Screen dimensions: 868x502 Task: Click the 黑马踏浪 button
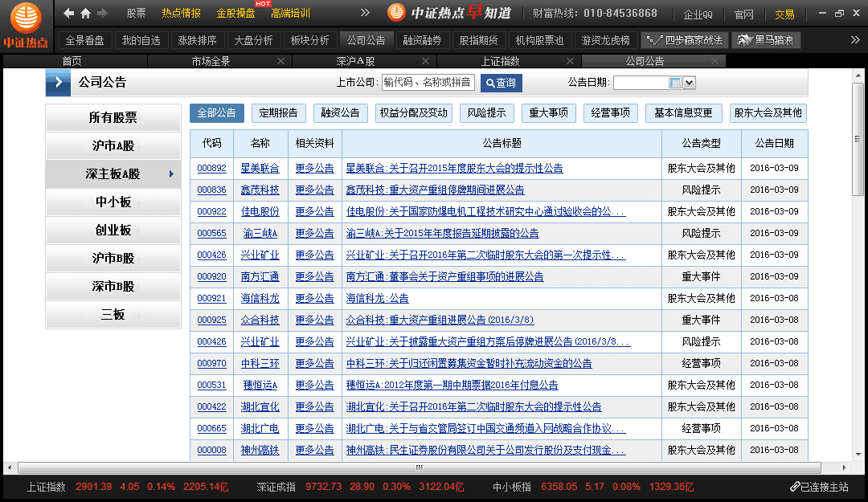pos(766,40)
